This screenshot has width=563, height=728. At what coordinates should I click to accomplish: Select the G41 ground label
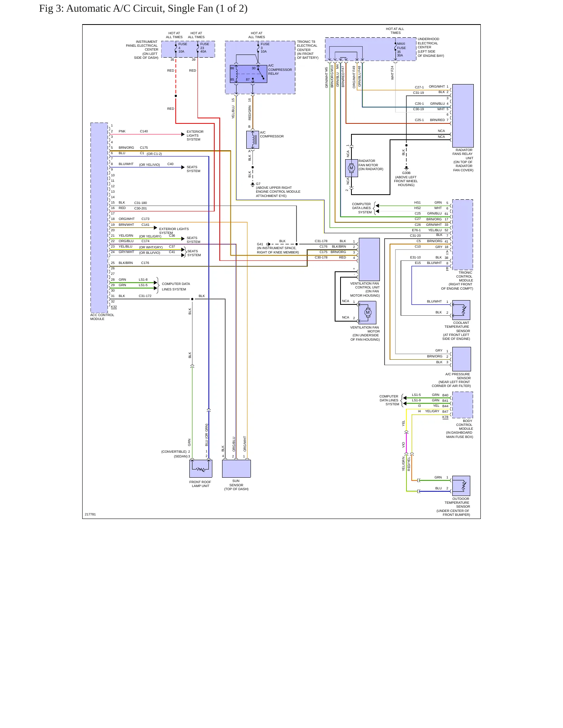pyautogui.click(x=260, y=244)
